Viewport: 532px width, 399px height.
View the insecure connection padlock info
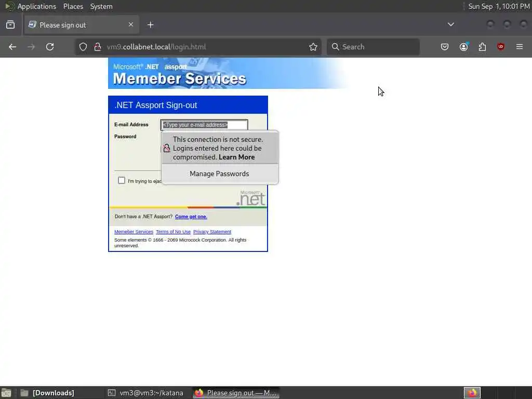(x=98, y=47)
